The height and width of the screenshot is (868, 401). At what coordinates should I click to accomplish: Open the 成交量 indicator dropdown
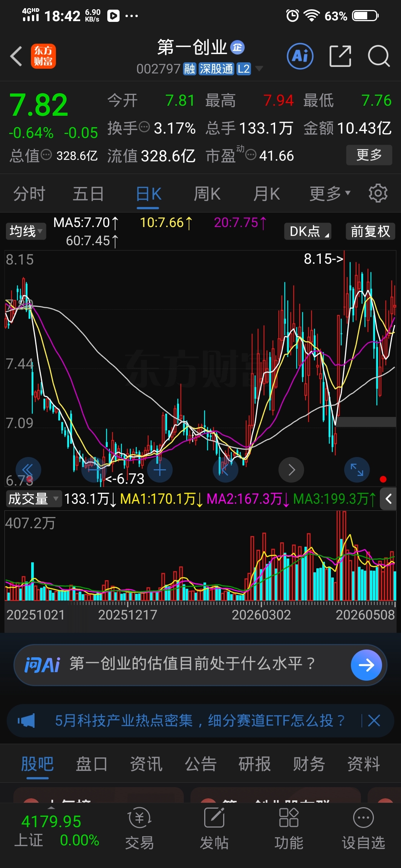coord(33,499)
